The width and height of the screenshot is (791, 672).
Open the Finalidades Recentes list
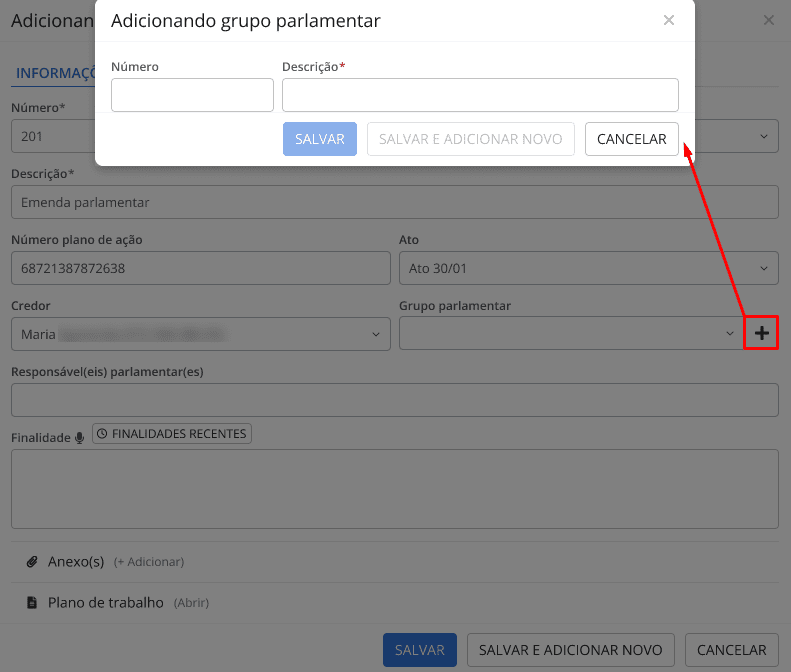coord(172,434)
